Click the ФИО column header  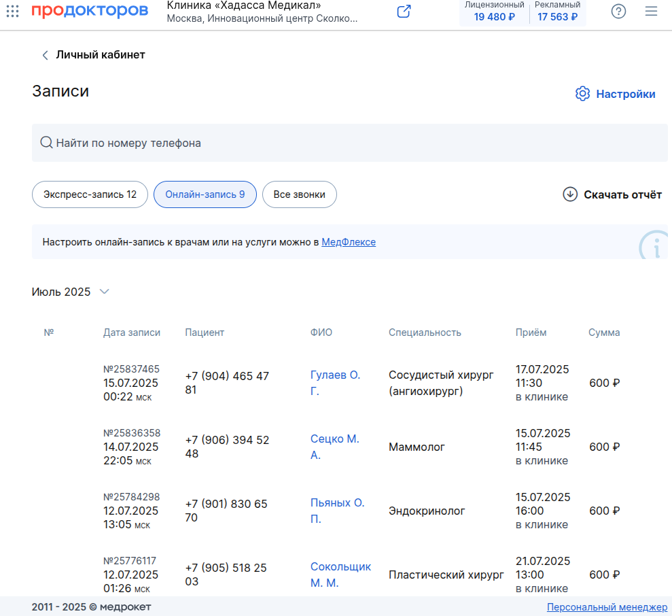(321, 332)
